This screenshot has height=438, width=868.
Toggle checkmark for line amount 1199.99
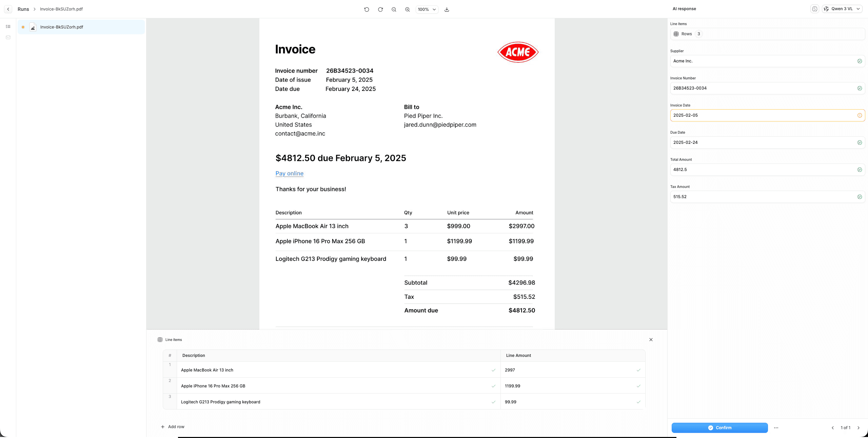[638, 386]
